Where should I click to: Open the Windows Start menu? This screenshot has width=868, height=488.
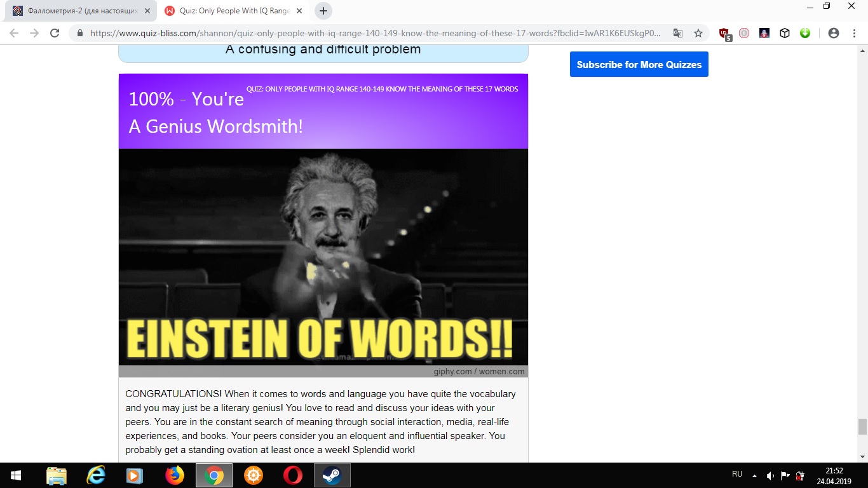pos(15,475)
